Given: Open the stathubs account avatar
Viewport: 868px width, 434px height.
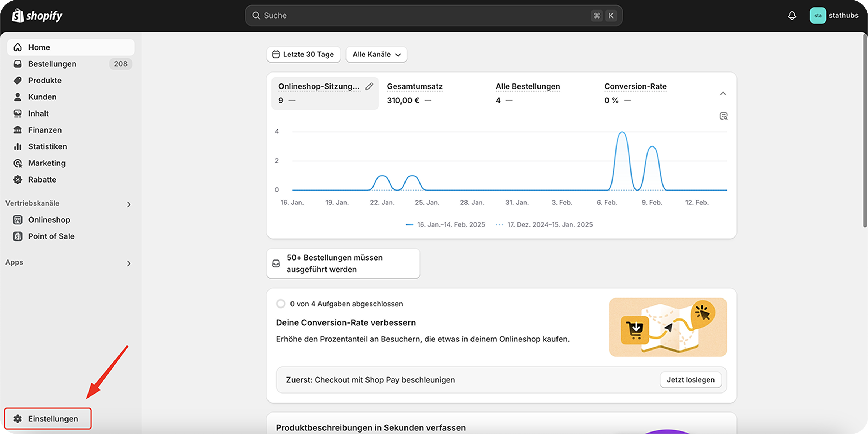Looking at the screenshot, I should (818, 16).
